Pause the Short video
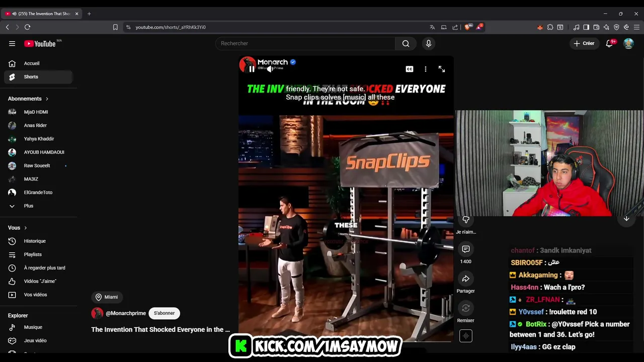 coord(252,69)
